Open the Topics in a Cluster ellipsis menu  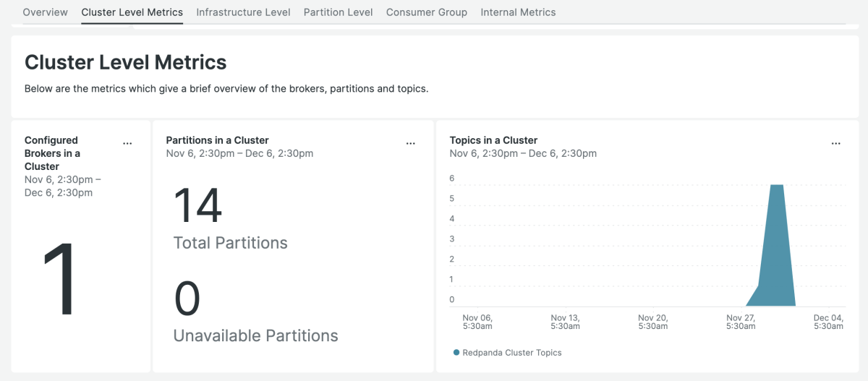click(835, 143)
